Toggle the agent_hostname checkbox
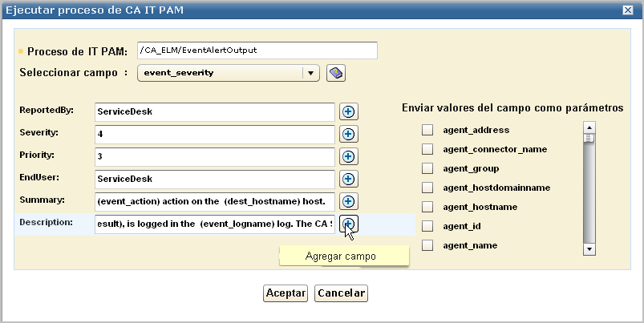 [x=427, y=207]
